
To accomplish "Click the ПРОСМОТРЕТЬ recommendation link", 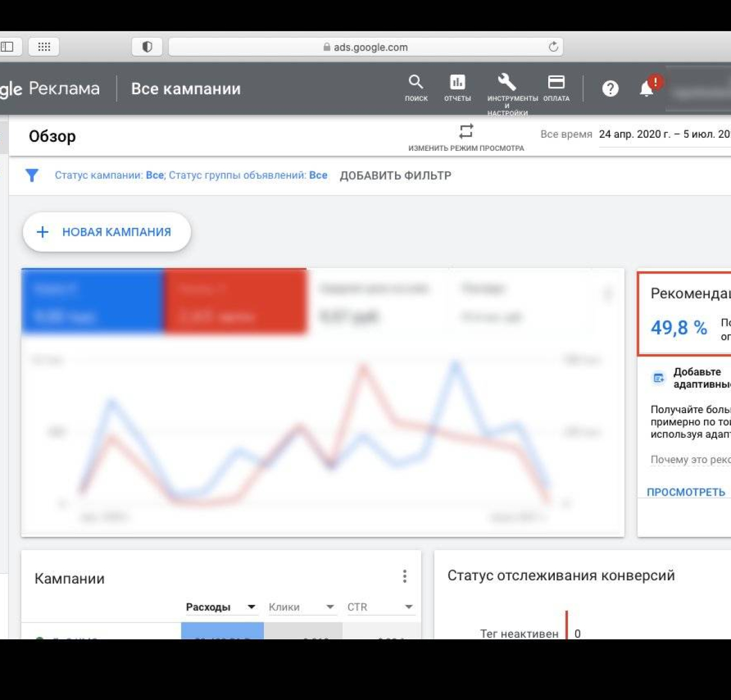I will pyautogui.click(x=686, y=492).
